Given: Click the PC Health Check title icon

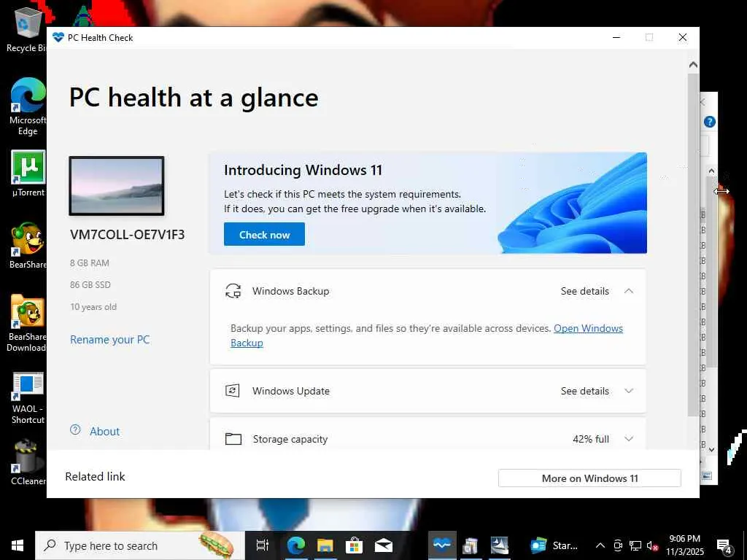Looking at the screenshot, I should point(58,38).
